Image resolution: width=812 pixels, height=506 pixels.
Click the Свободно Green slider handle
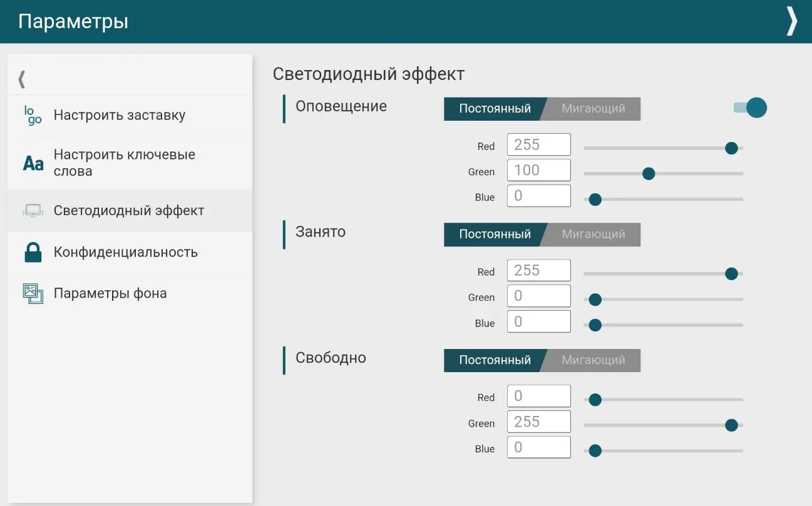tap(731, 425)
